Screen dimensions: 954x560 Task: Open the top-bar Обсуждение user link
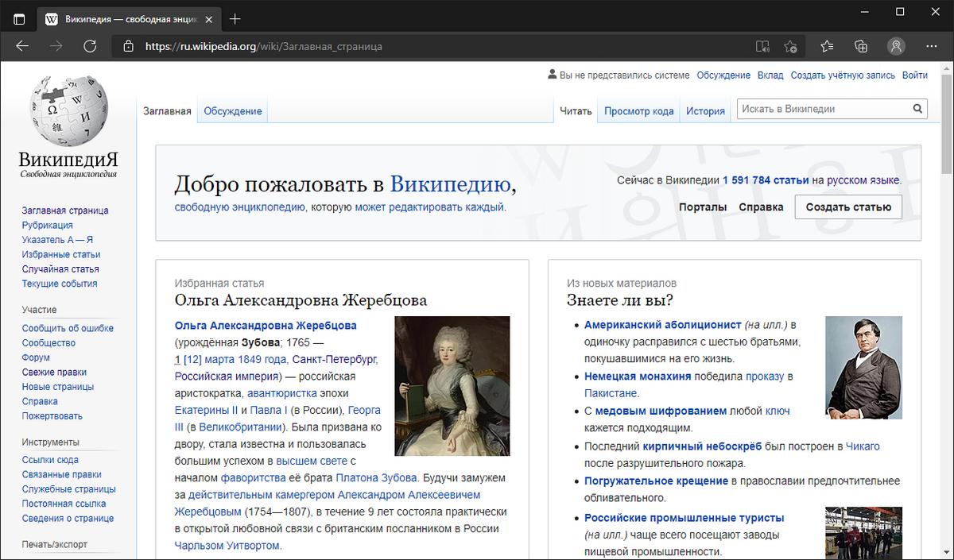[723, 75]
